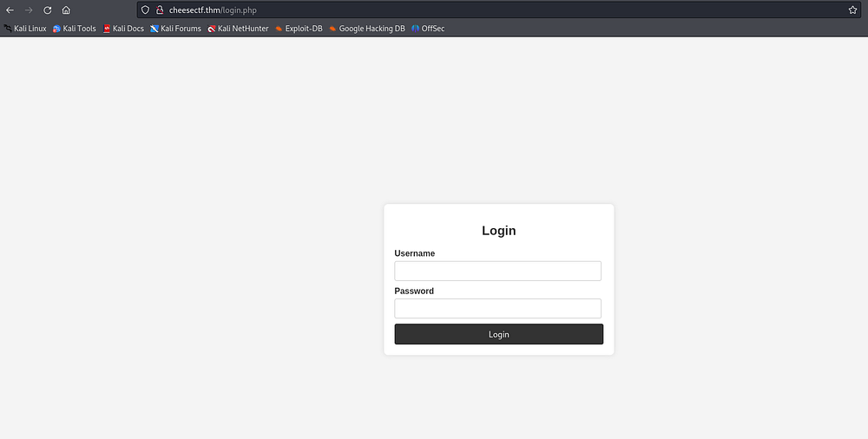Bookmark this page with the star icon
Viewport: 868px width, 439px height.
tap(852, 10)
